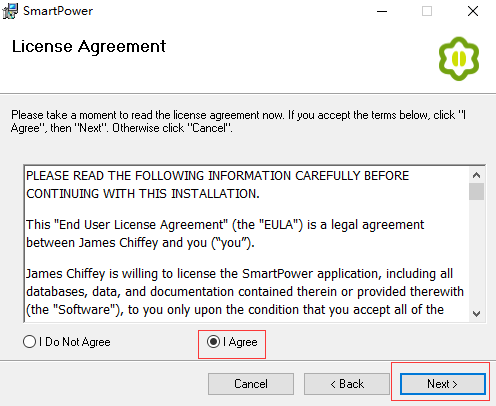Click the Cancel button

(251, 384)
